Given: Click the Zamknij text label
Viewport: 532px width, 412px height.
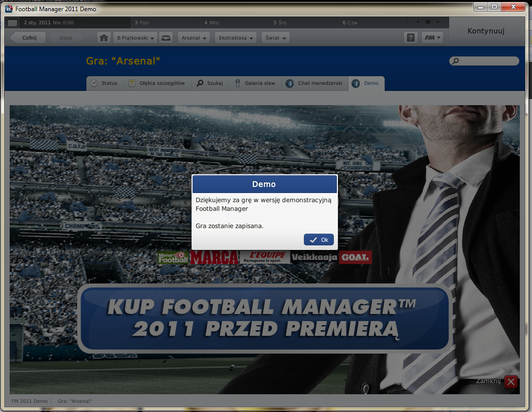Looking at the screenshot, I should pos(488,381).
